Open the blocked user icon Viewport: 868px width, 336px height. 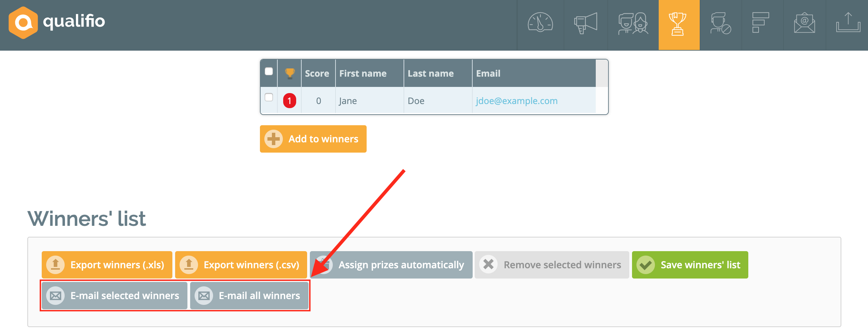tap(720, 23)
